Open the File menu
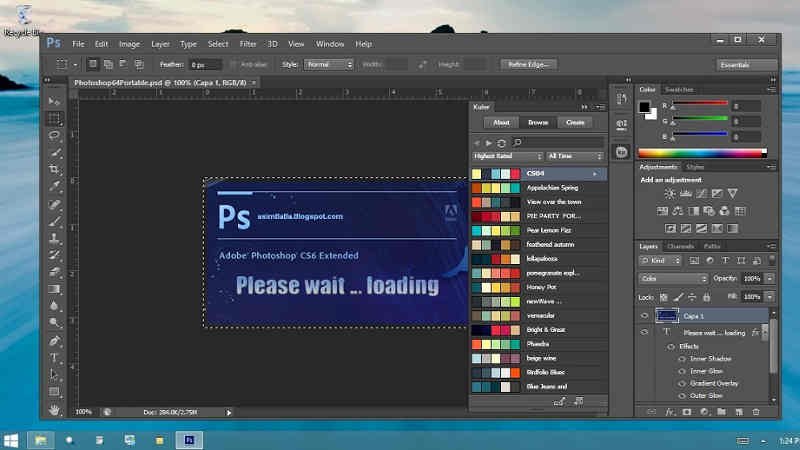Screen dimensions: 800x450 pos(78,44)
